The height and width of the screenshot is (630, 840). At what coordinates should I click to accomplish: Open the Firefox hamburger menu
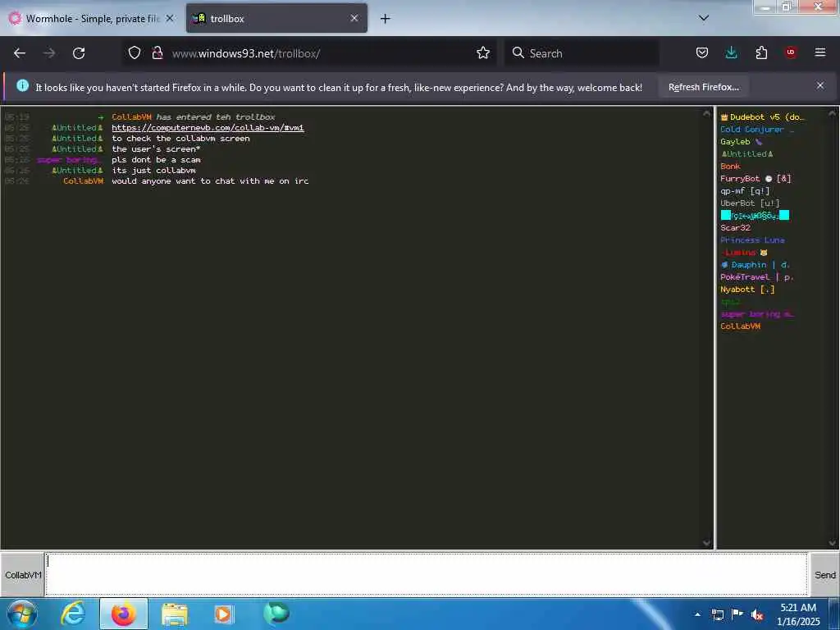[x=820, y=52]
